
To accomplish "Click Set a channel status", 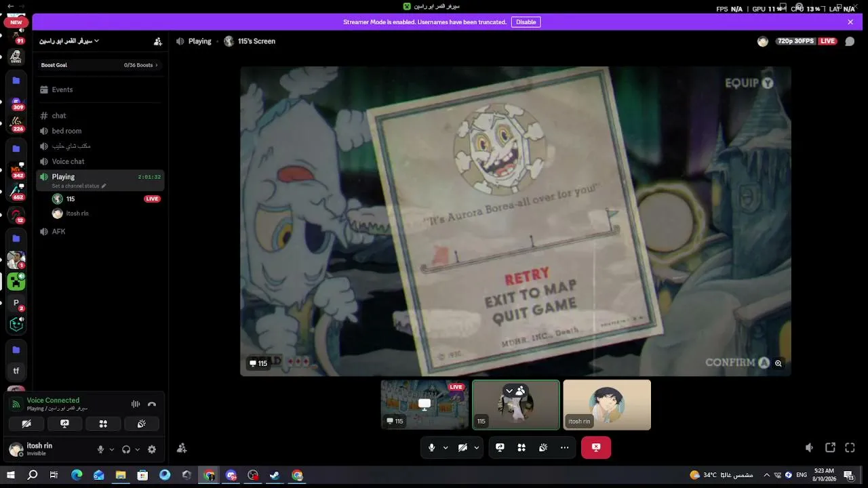I will coord(76,186).
